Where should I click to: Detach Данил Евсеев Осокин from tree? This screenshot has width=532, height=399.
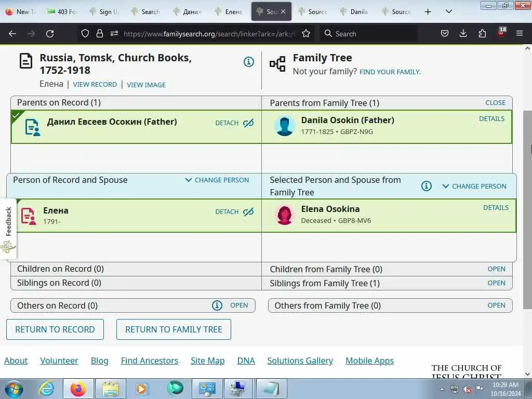click(x=227, y=123)
